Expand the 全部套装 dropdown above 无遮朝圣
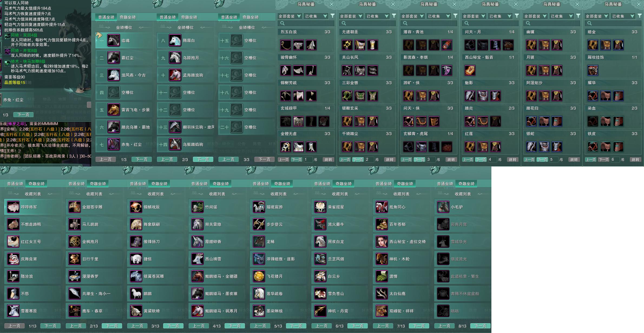This screenshot has width=644, height=333. (x=351, y=16)
